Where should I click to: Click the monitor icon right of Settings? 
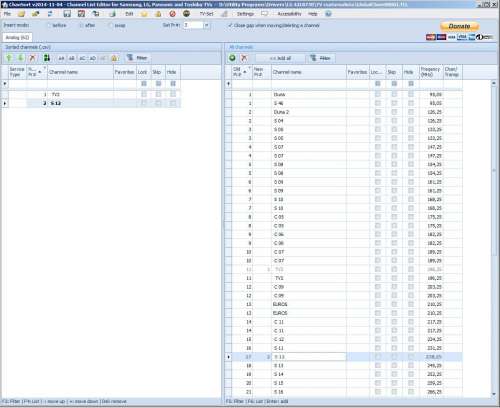tap(264, 14)
